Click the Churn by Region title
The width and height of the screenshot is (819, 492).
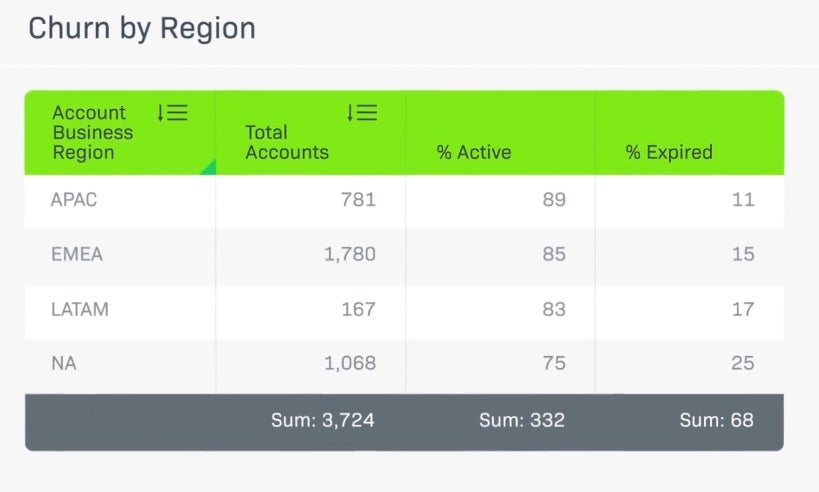coord(142,28)
